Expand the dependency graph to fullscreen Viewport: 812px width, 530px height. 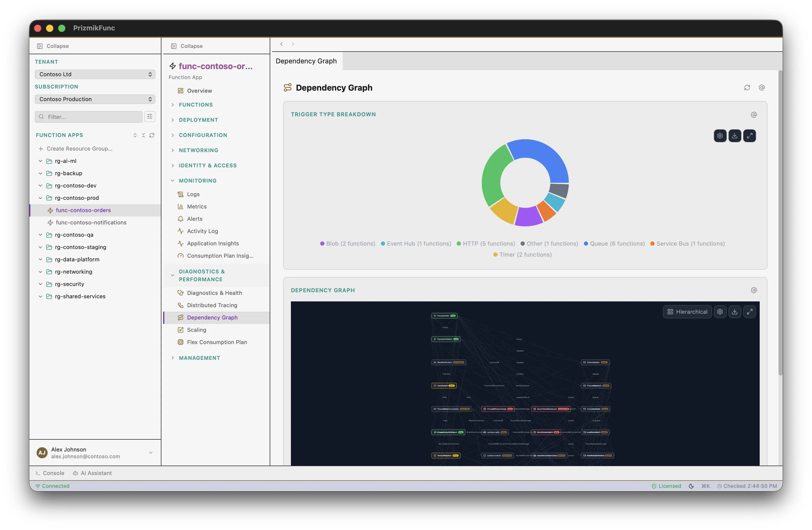750,311
